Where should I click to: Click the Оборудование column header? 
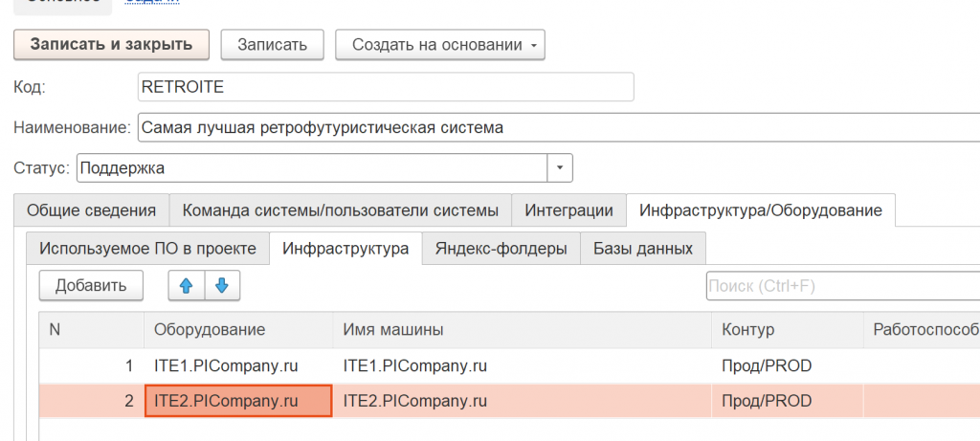click(x=209, y=329)
